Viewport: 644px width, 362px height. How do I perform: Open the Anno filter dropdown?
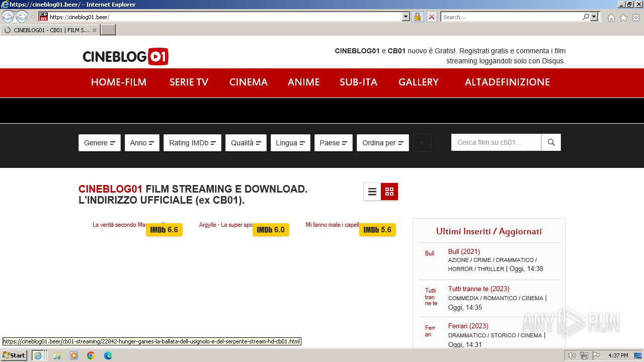pos(142,143)
